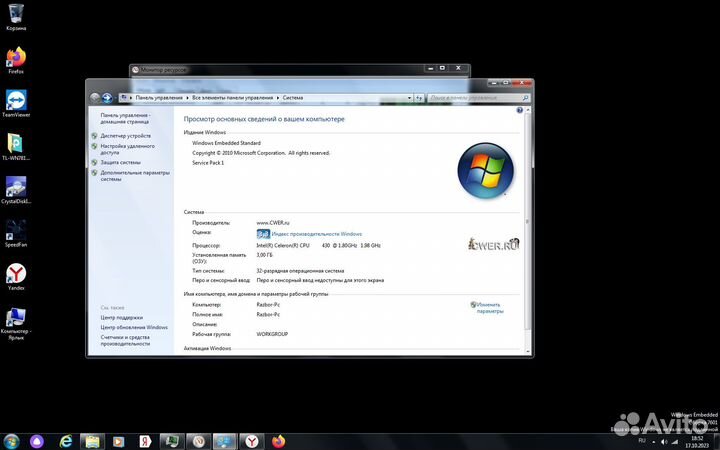Open 'Защита системы' link
Image resolution: width=720 pixels, height=450 pixels.
pyautogui.click(x=120, y=163)
